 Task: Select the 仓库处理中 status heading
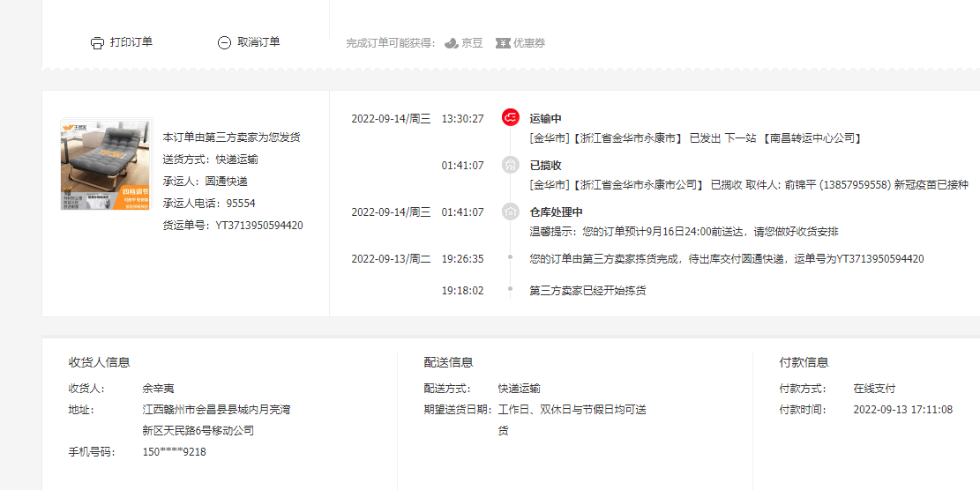[x=557, y=212]
